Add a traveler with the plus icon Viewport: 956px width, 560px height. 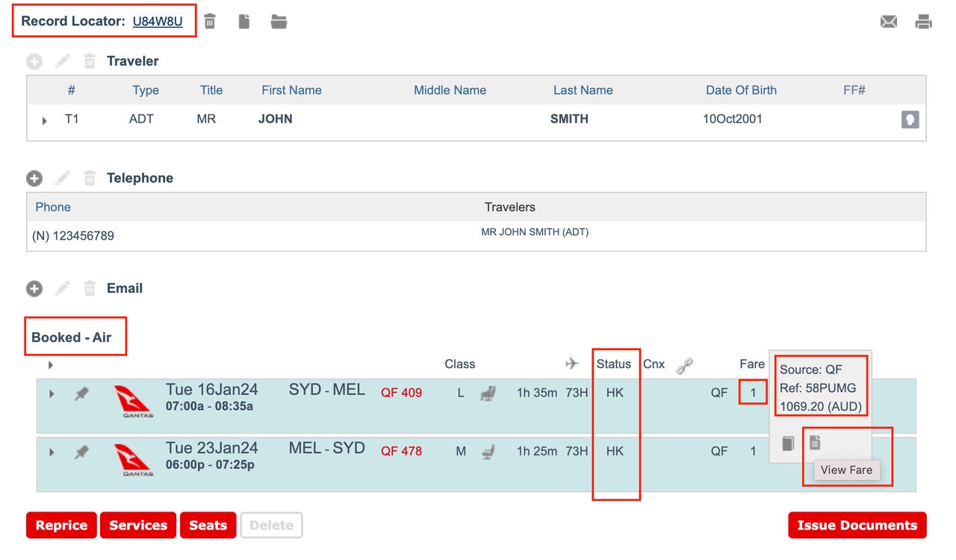[34, 61]
